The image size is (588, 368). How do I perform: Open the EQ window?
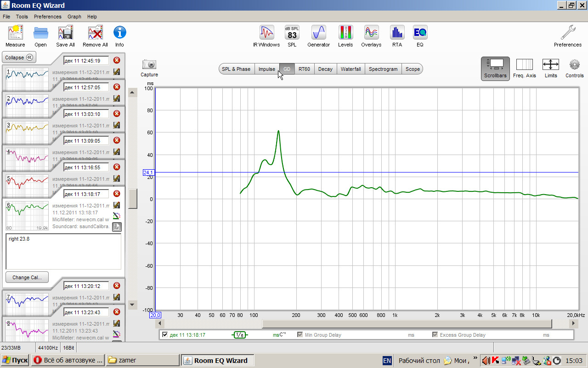point(420,34)
